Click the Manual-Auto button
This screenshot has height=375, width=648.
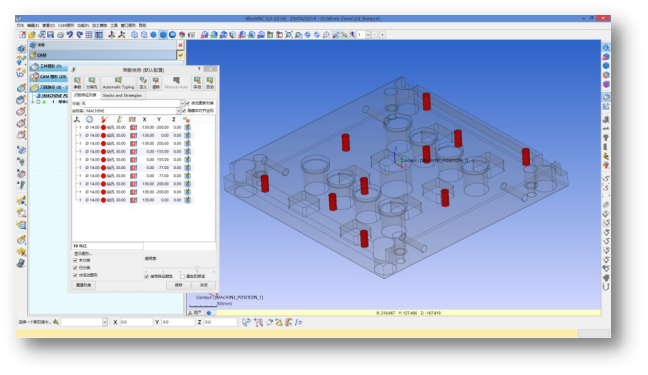(x=176, y=83)
